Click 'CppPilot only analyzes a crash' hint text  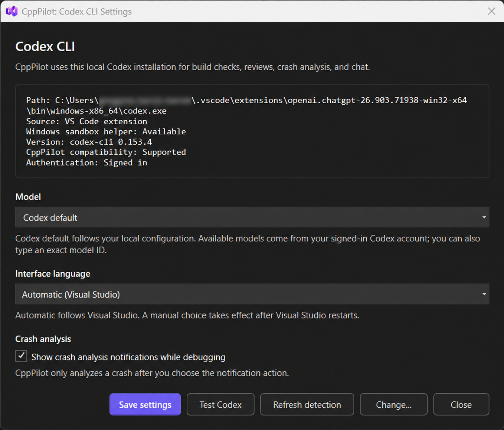152,373
